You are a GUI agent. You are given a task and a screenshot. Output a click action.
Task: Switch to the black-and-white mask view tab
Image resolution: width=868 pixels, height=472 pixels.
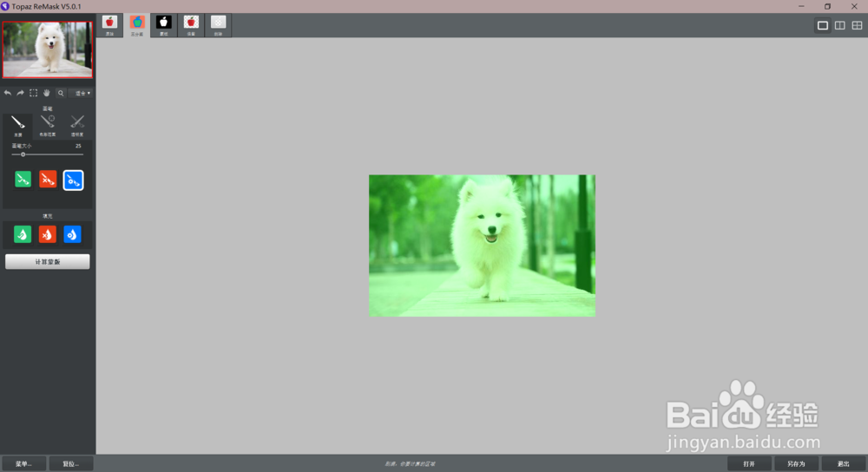tap(164, 25)
